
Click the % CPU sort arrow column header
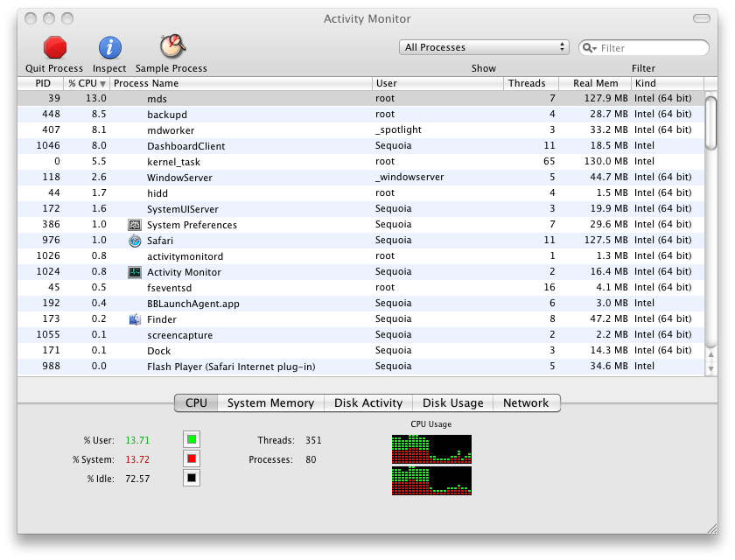[87, 83]
